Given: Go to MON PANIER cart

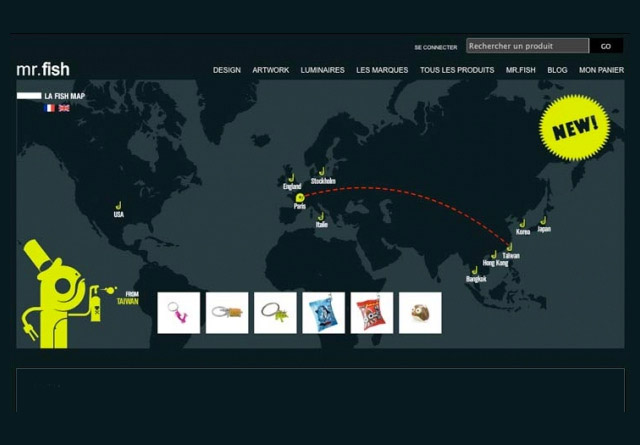Looking at the screenshot, I should [x=600, y=70].
